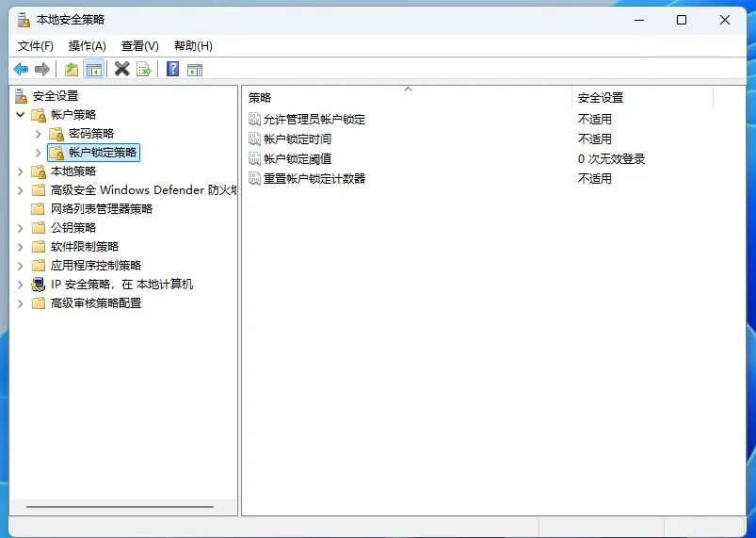Toggle the Show/Hide action pane icon

click(x=195, y=69)
